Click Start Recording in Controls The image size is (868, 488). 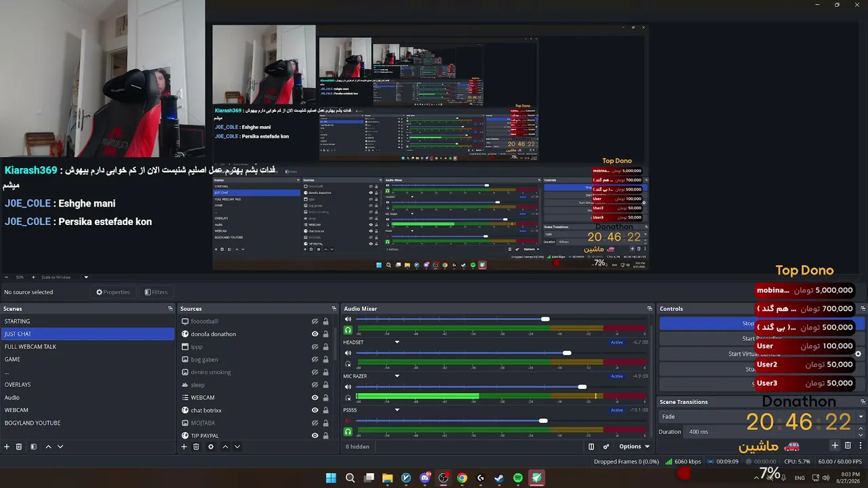pos(762,339)
